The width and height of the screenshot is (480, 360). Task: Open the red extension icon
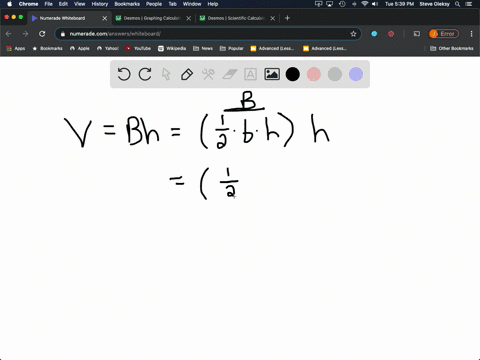point(391,34)
